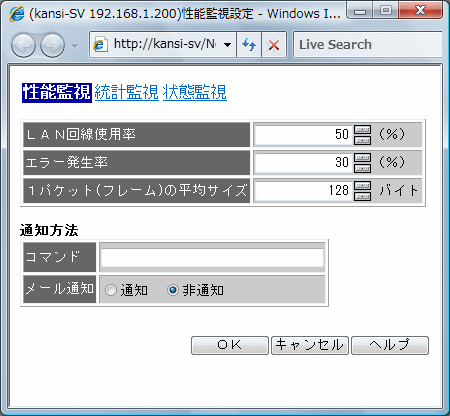Open the 状態監視 link

(x=195, y=93)
